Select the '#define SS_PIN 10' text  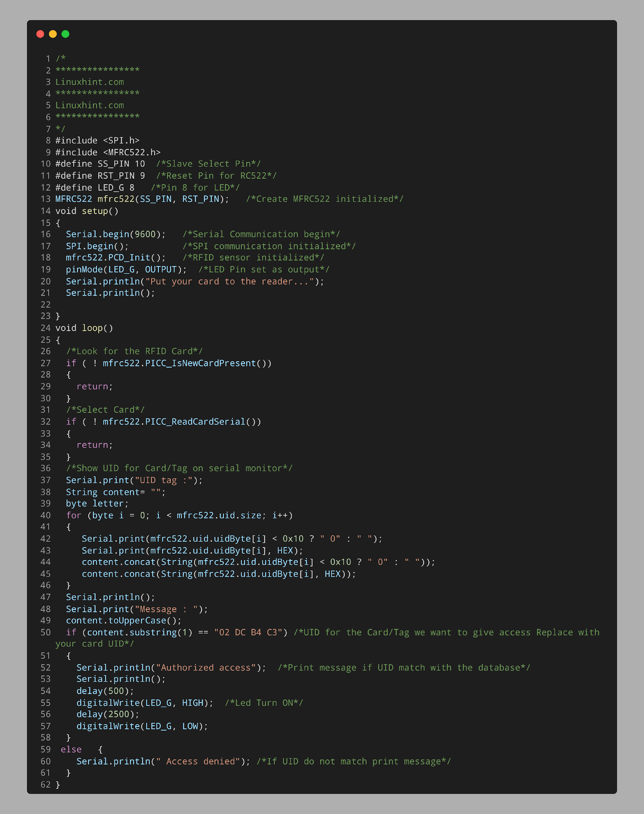[x=100, y=164]
